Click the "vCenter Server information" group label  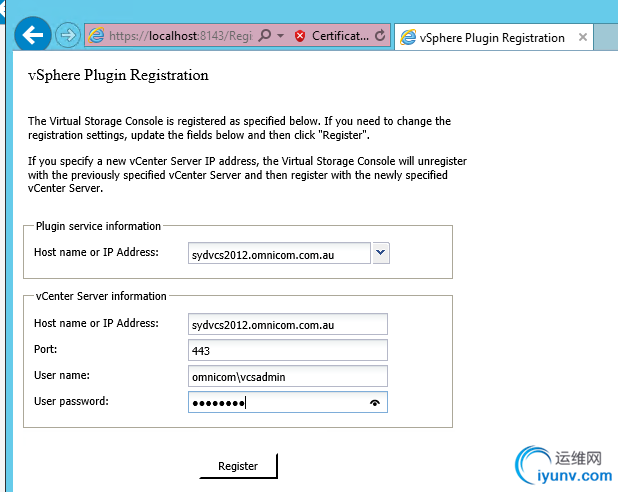(101, 296)
